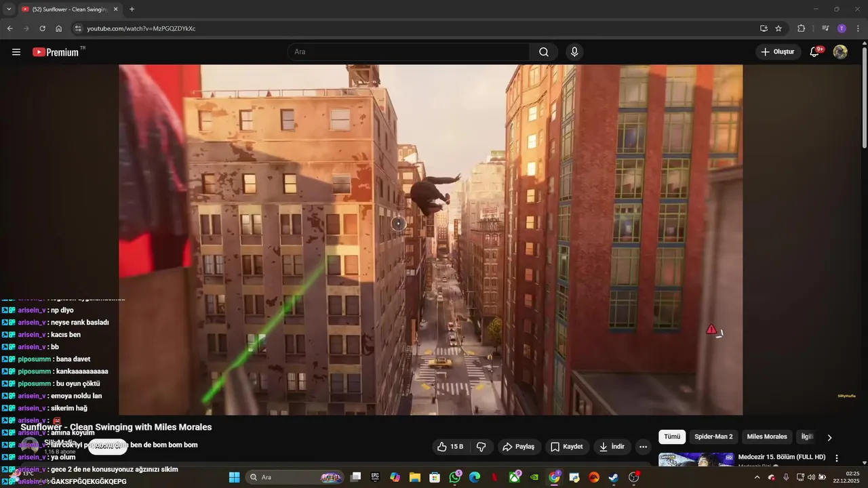The width and height of the screenshot is (868, 488).
Task: Show hidden system tray icons chevron
Action: [757, 477]
